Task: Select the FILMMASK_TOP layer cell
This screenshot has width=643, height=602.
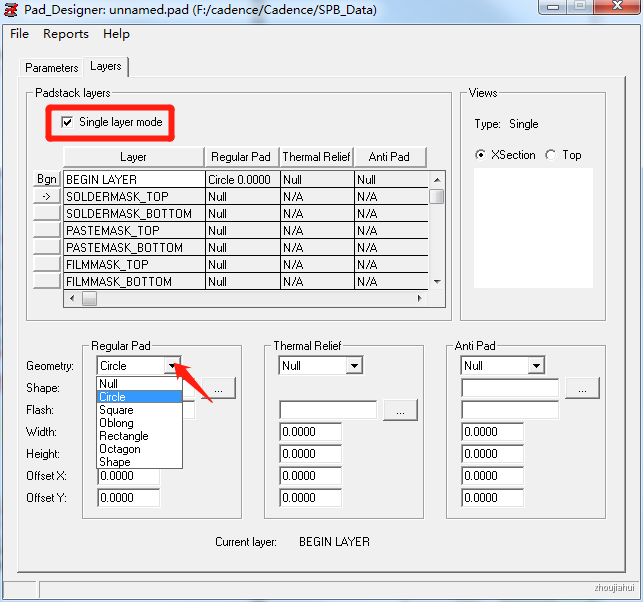Action: 135,265
